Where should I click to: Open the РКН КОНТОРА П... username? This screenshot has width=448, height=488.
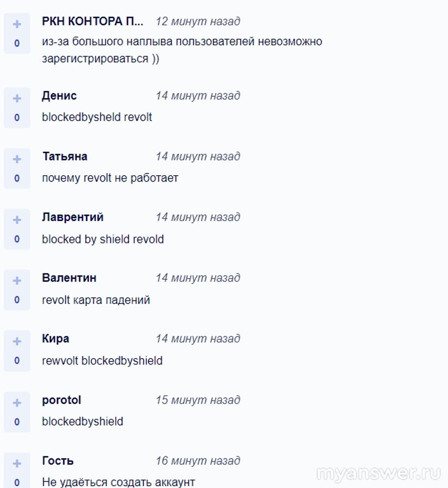click(x=93, y=21)
